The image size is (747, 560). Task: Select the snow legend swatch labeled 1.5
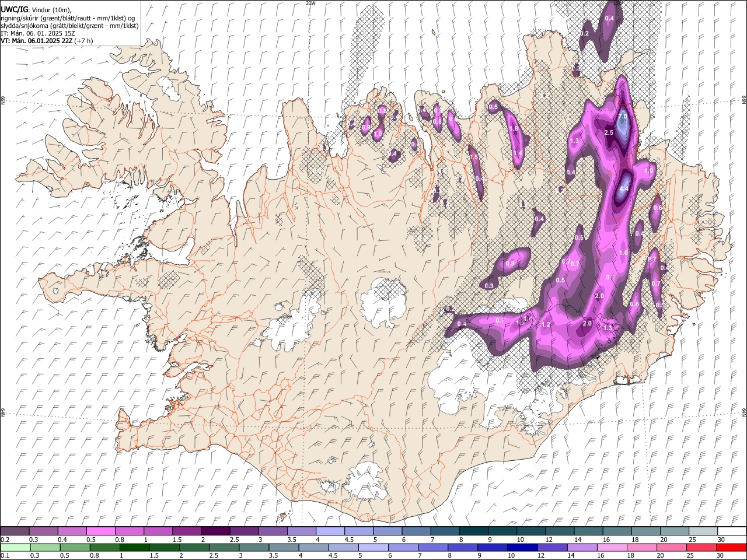tap(186, 531)
